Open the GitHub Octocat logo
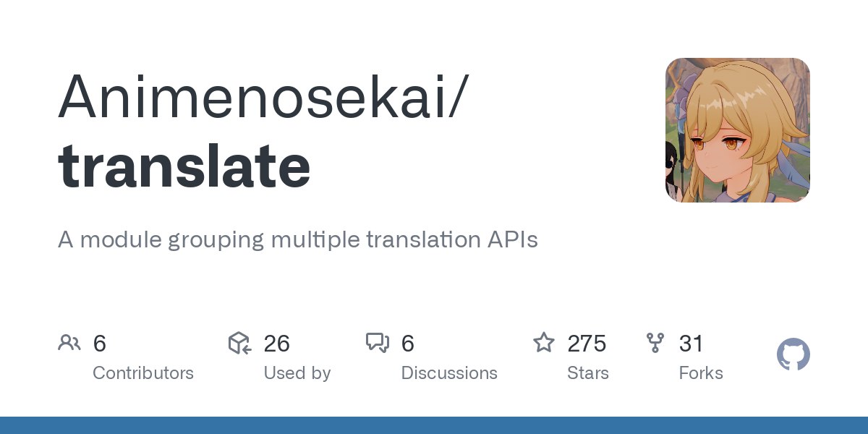This screenshot has height=434, width=868. (793, 355)
